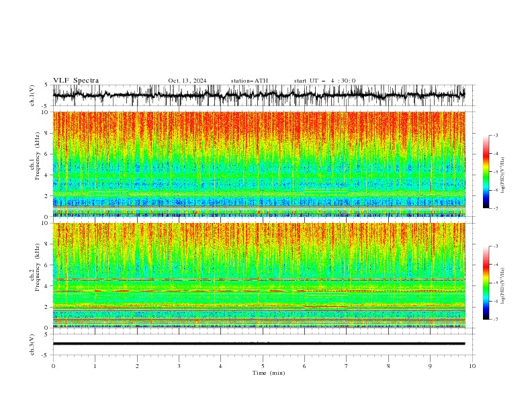
Task: Click the ch.2 "Frequency (kHz)" axis title
Action: point(38,267)
